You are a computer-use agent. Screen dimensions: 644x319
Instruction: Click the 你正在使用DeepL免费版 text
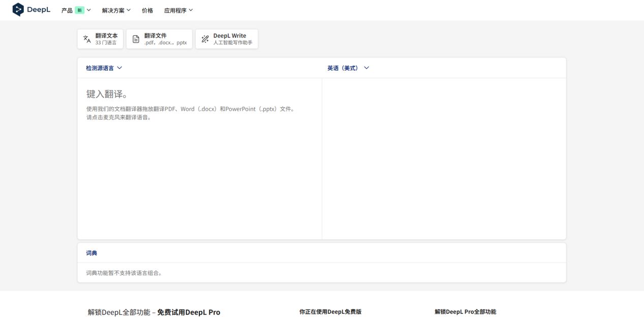point(330,312)
